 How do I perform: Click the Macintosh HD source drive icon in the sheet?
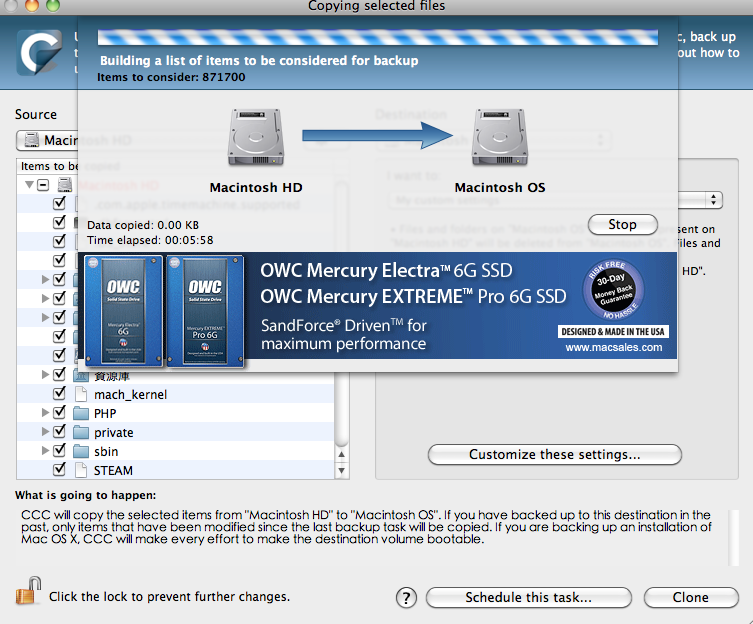[255, 137]
